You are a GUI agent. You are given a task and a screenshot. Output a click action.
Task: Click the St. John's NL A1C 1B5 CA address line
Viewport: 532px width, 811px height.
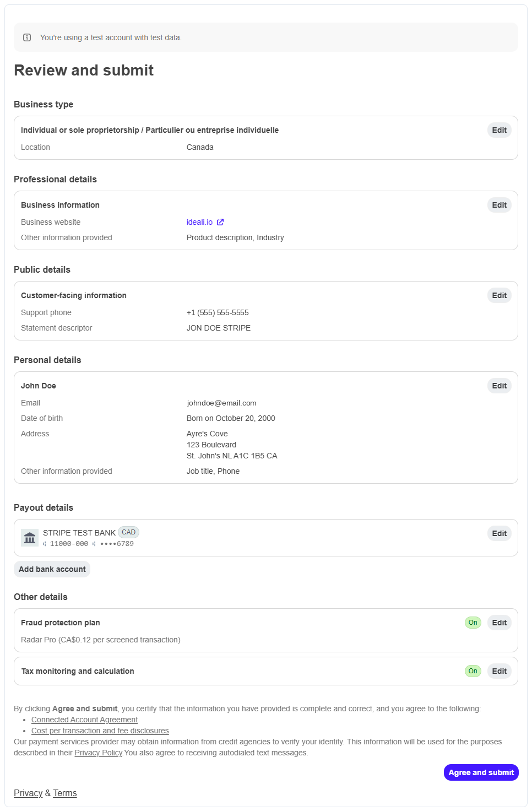pos(232,456)
